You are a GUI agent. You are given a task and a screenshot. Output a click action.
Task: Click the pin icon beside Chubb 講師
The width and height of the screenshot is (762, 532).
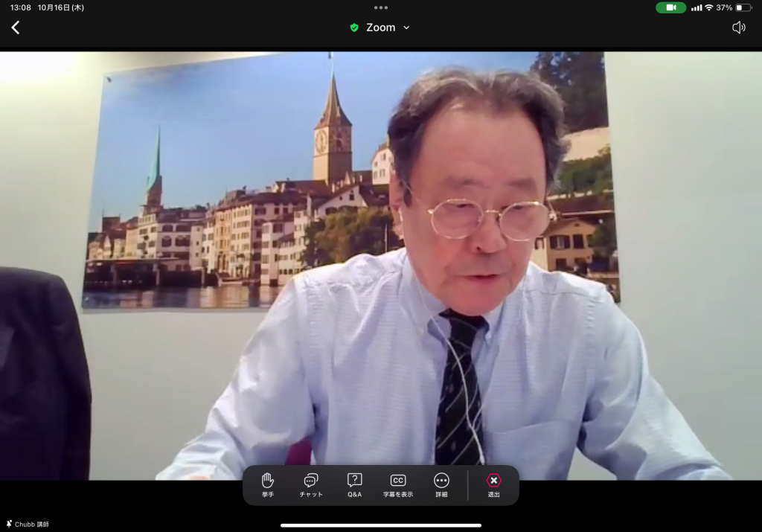(x=8, y=525)
